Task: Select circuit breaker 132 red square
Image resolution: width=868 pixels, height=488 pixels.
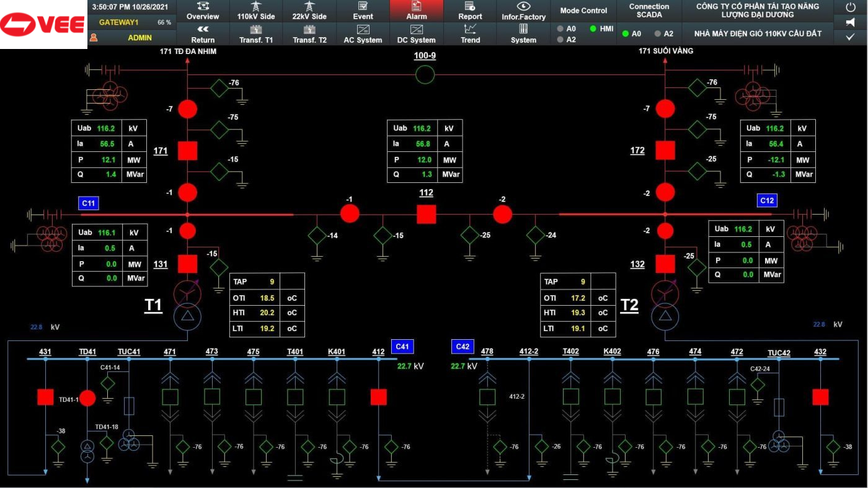Action: point(665,264)
